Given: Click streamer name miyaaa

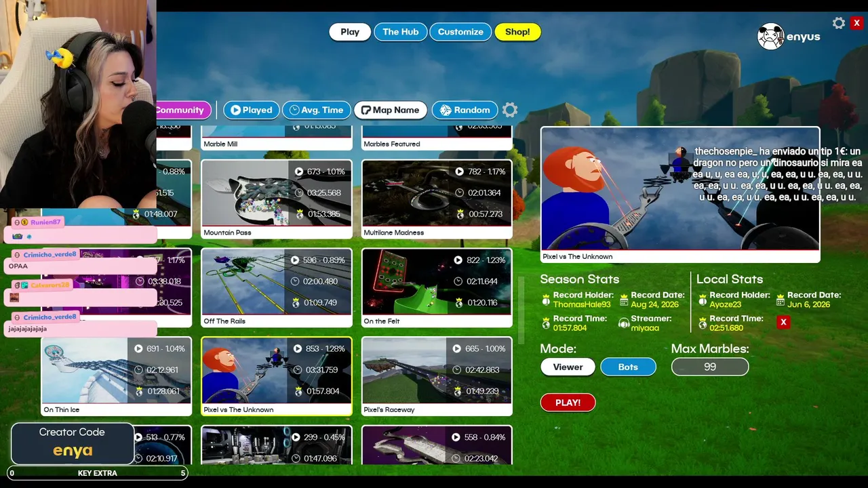Looking at the screenshot, I should (x=645, y=328).
